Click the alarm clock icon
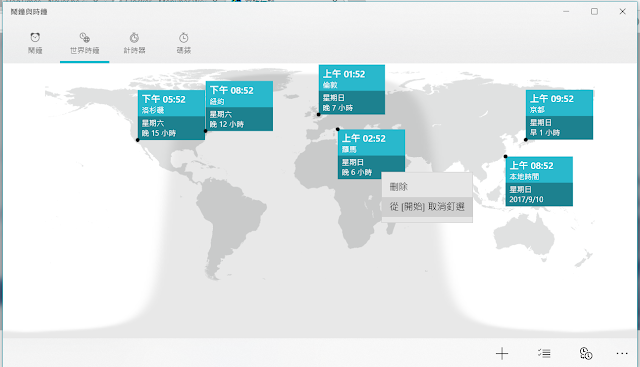Viewport: 640px width, 367px height. (35, 38)
